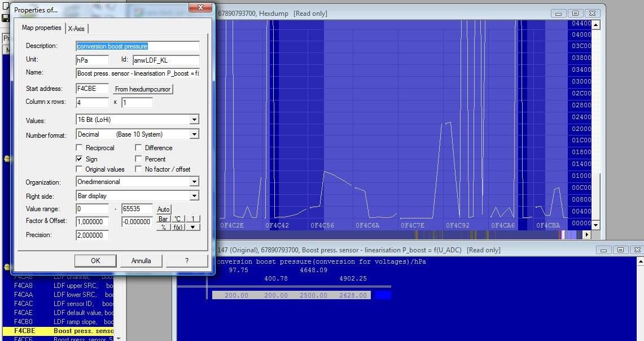Close the Hexdump window
This screenshot has width=644, height=341.
pyautogui.click(x=593, y=14)
